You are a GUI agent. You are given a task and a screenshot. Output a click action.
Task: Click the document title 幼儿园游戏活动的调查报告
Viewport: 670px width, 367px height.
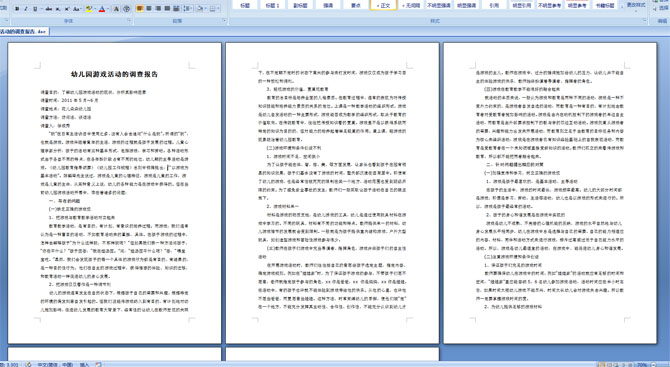pyautogui.click(x=115, y=74)
